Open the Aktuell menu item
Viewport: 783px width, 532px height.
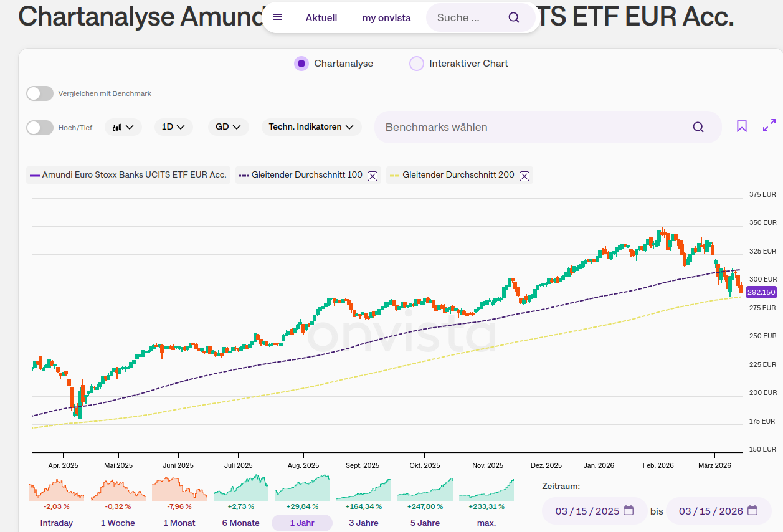tap(321, 18)
